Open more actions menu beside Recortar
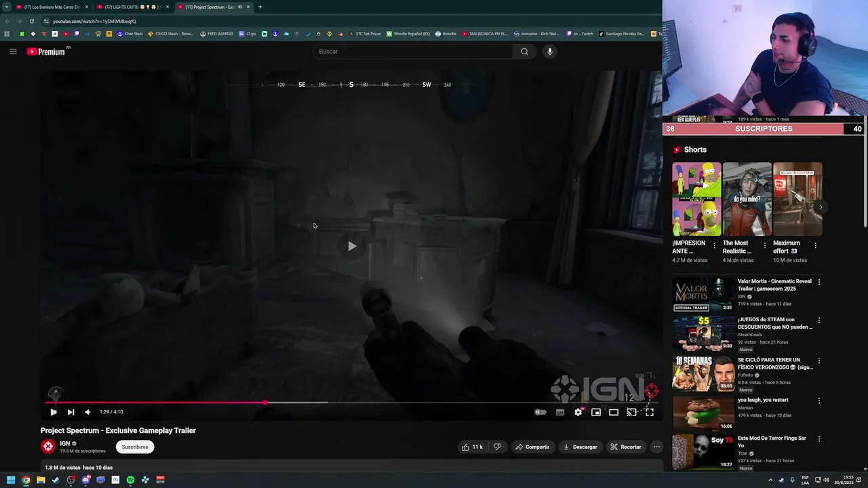The height and width of the screenshot is (488, 868). click(656, 447)
